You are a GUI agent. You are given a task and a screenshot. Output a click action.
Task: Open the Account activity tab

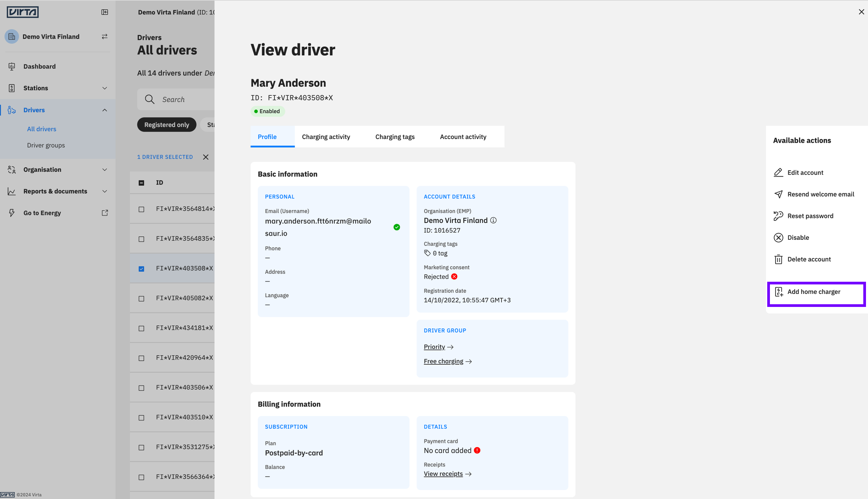[x=463, y=137]
